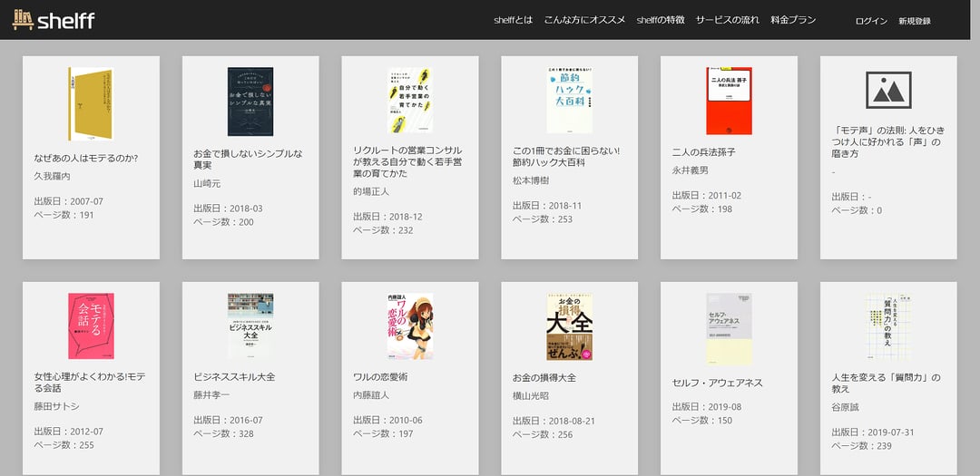This screenshot has height=476, width=980.
Task: Open the yellow なぜあの人はモテるのか book cover
Action: (91, 103)
